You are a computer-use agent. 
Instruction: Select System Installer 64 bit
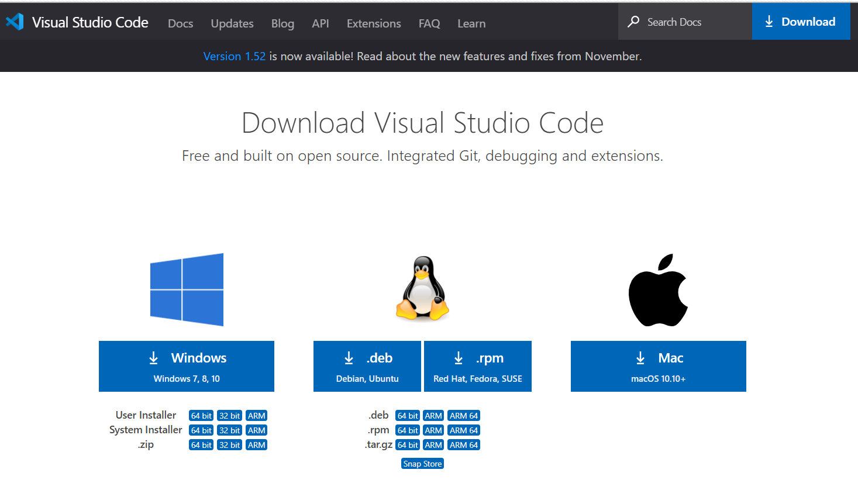tap(201, 430)
